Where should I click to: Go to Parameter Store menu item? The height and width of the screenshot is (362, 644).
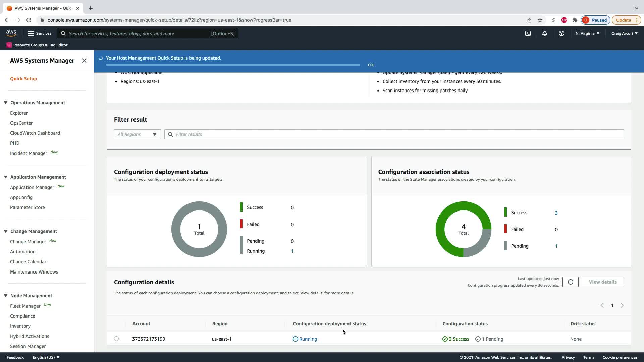[x=28, y=207]
